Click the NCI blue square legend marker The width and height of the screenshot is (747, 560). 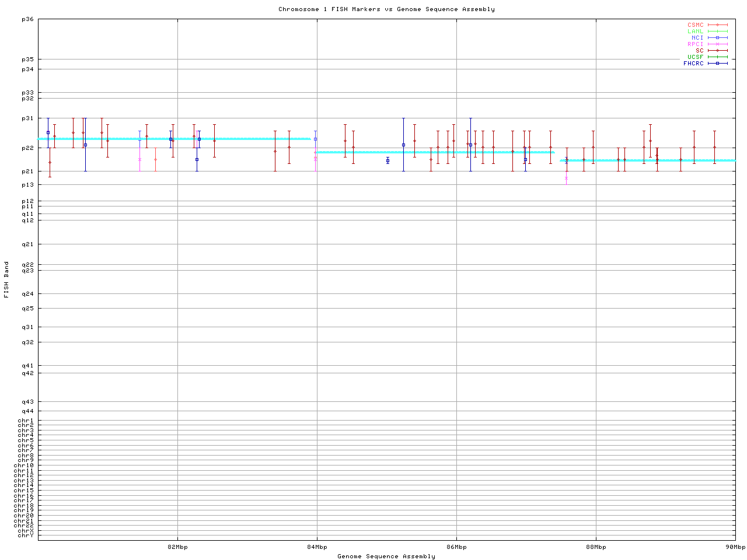(x=717, y=38)
